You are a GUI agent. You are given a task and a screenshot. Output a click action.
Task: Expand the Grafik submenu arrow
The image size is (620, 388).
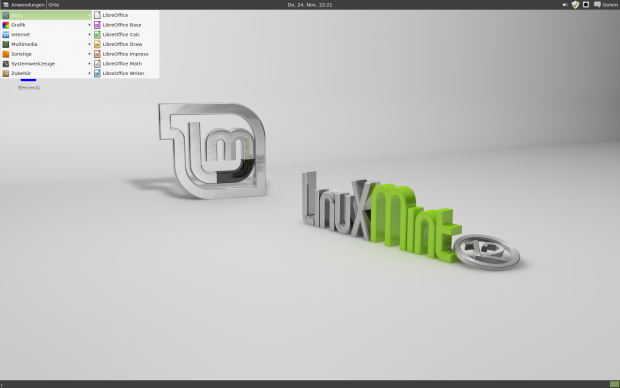pyautogui.click(x=89, y=25)
